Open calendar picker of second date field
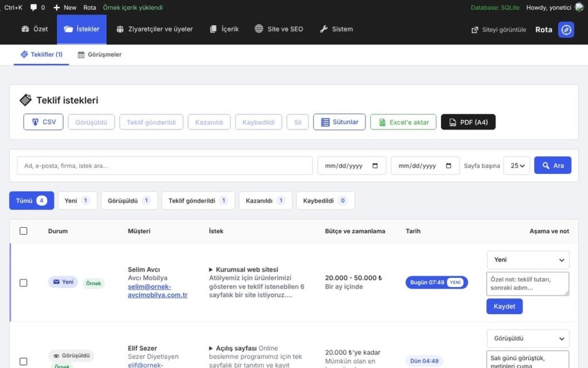 448,166
